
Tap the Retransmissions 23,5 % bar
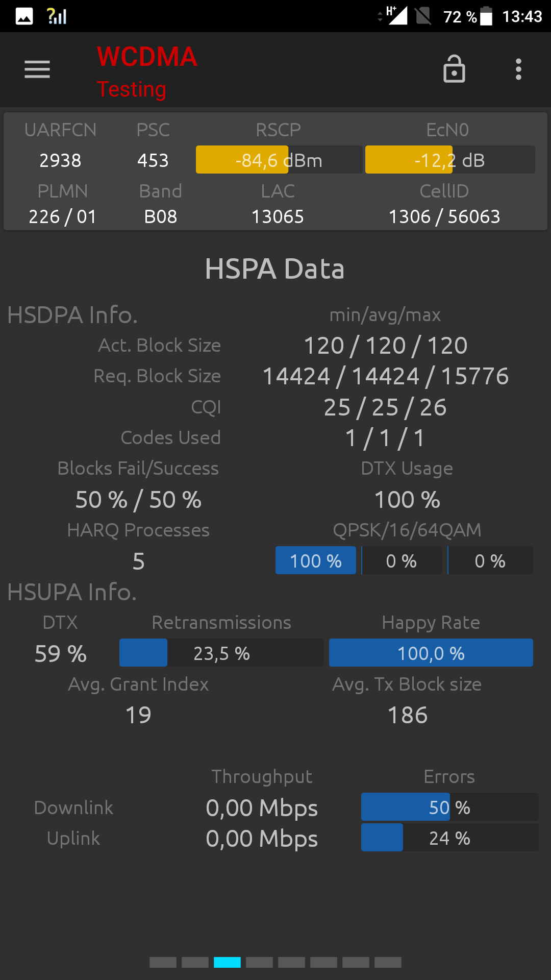221,653
